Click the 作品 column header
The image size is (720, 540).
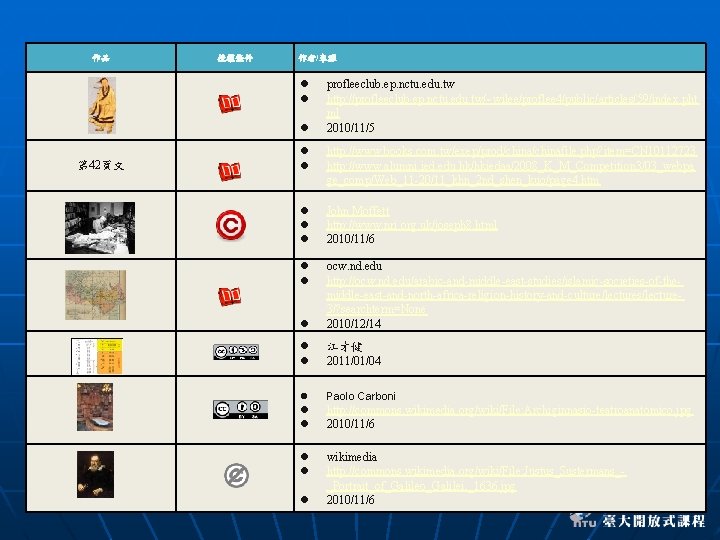101,57
